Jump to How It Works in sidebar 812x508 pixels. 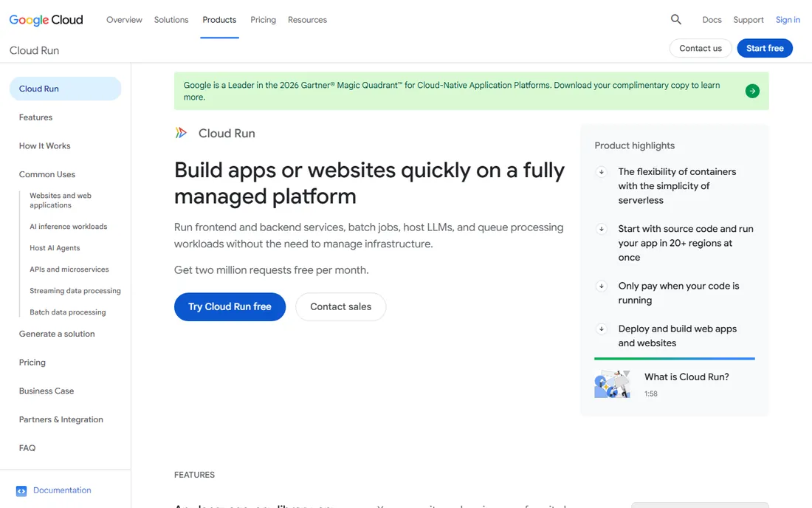(44, 146)
